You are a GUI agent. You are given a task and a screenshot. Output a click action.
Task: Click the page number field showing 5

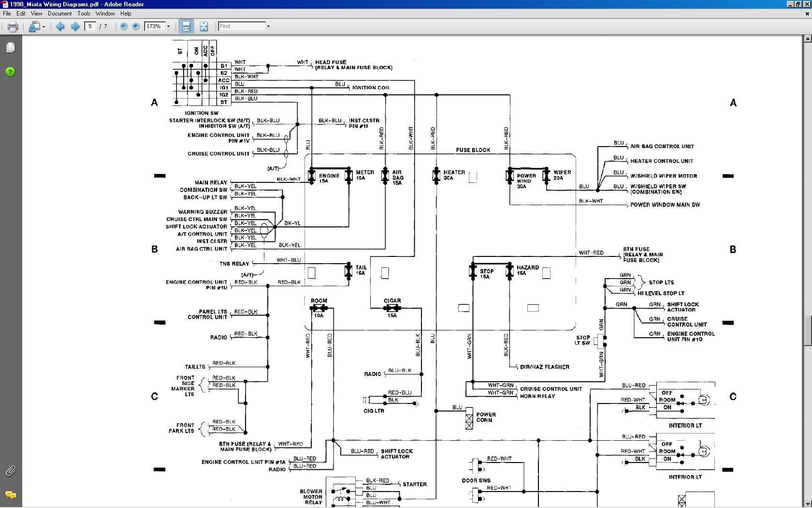[x=90, y=26]
